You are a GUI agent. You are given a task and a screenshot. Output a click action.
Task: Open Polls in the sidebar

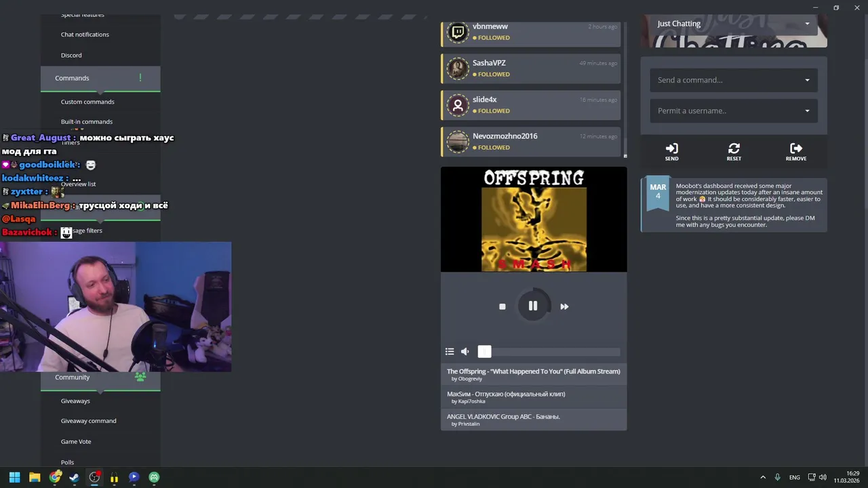(x=67, y=462)
